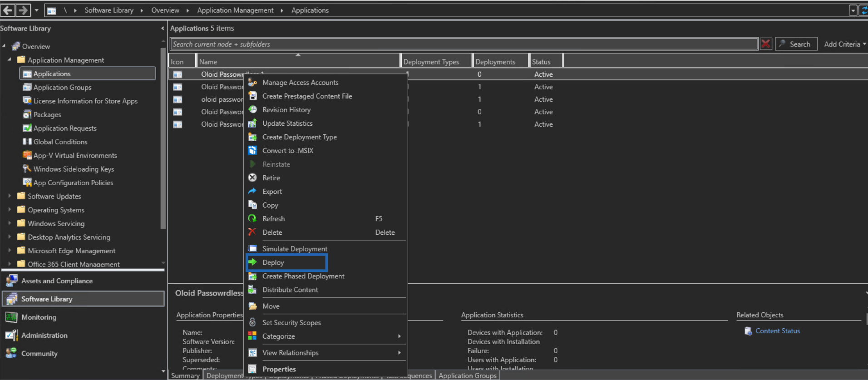Screen dimensions: 868x380
Task: Click the Update Statistics chart icon
Action: [252, 123]
